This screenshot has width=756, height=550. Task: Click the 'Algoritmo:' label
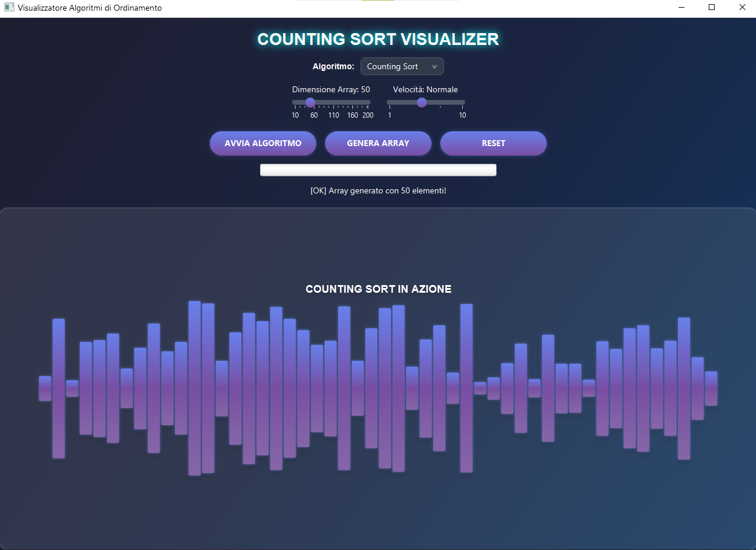coord(333,66)
